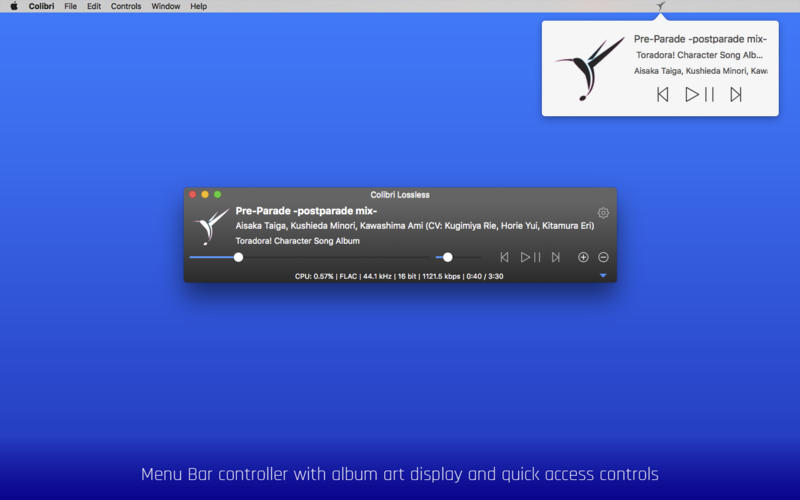The width and height of the screenshot is (800, 500).
Task: Skip to previous track in menu bar popup
Action: tap(662, 94)
